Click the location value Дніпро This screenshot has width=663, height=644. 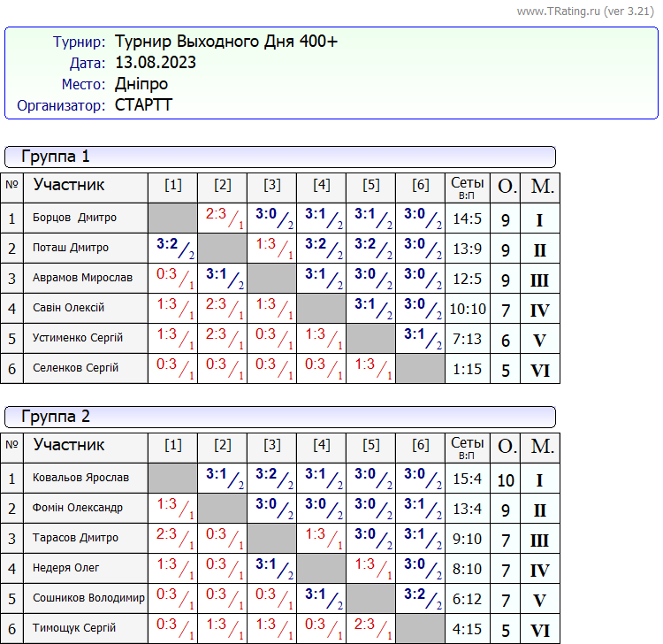(141, 84)
